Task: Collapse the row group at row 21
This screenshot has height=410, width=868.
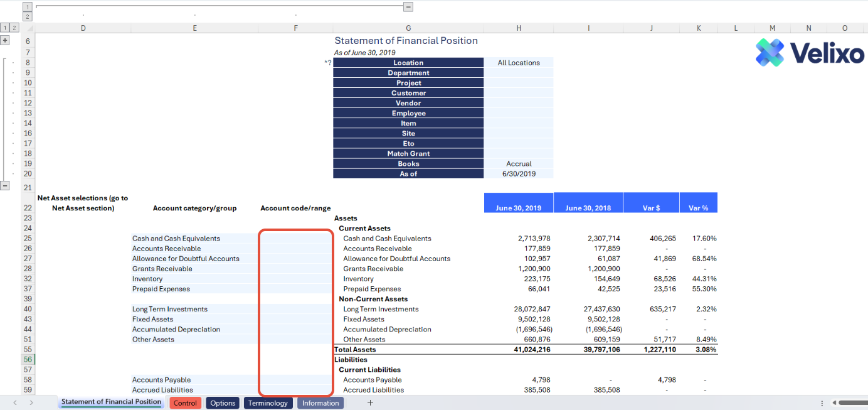Action: coord(5,186)
